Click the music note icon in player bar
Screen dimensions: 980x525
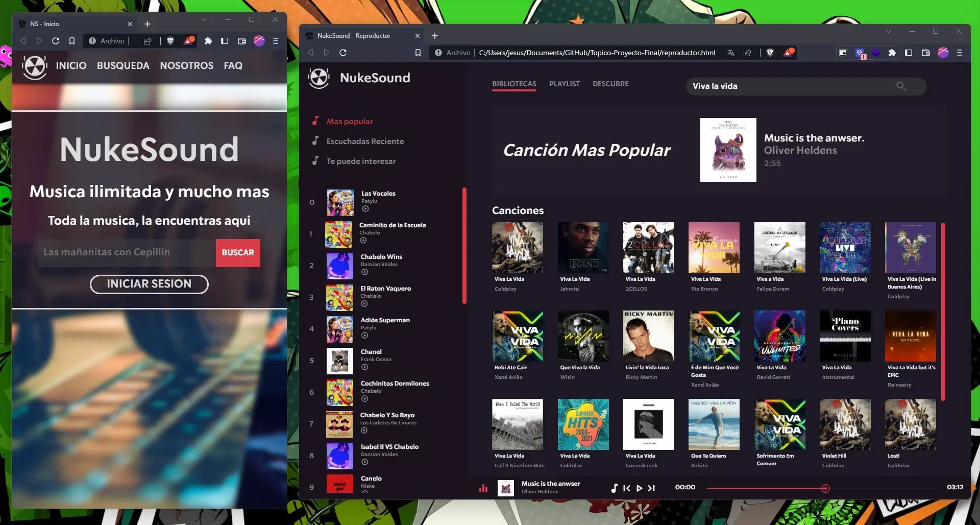pyautogui.click(x=614, y=488)
